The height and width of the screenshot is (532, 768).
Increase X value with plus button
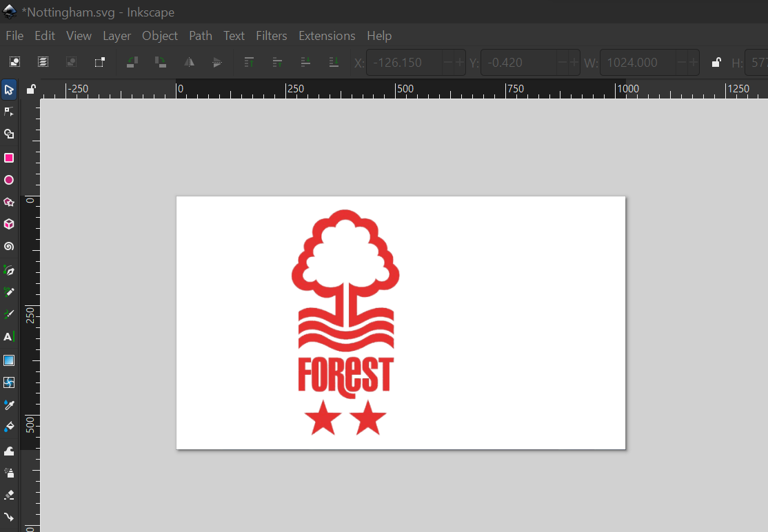[x=459, y=62]
